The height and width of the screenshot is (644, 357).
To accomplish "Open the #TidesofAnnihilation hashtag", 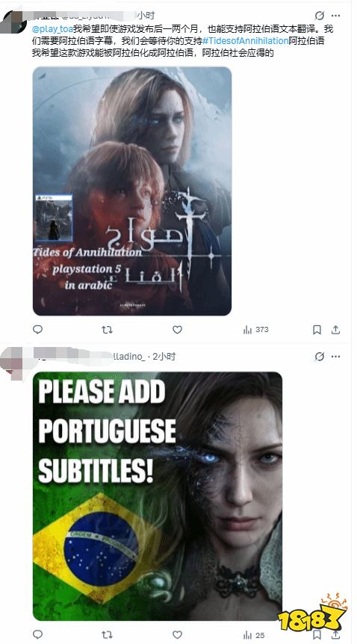I will pos(246,42).
